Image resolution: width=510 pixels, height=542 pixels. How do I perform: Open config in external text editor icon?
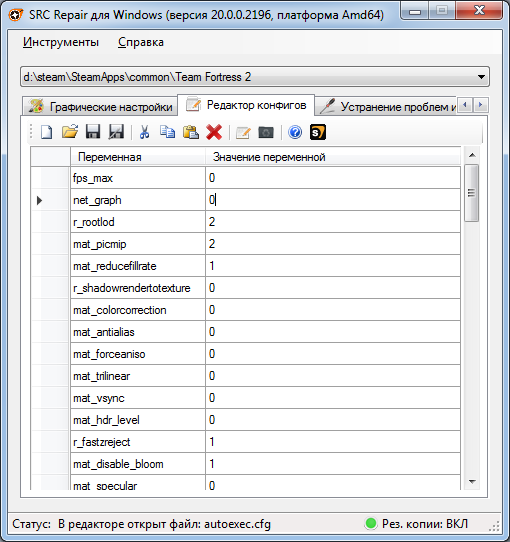click(x=243, y=132)
